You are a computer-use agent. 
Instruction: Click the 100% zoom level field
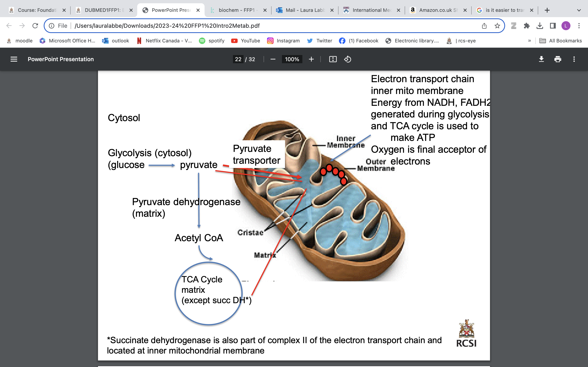(x=292, y=59)
